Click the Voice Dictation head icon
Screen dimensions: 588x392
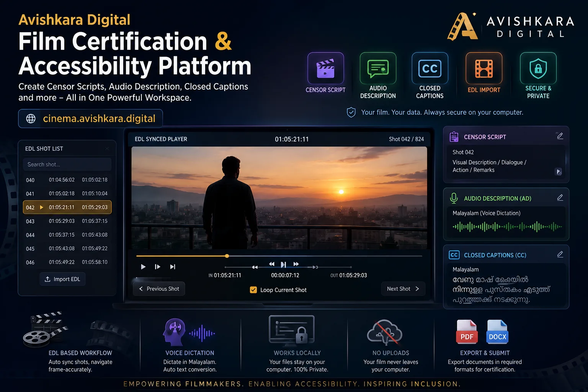coord(174,332)
